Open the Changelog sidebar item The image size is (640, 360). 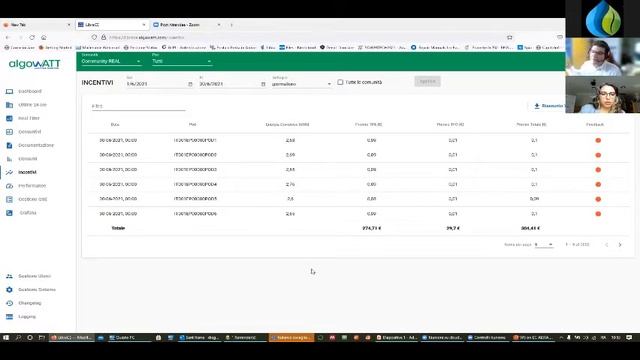pyautogui.click(x=24, y=303)
